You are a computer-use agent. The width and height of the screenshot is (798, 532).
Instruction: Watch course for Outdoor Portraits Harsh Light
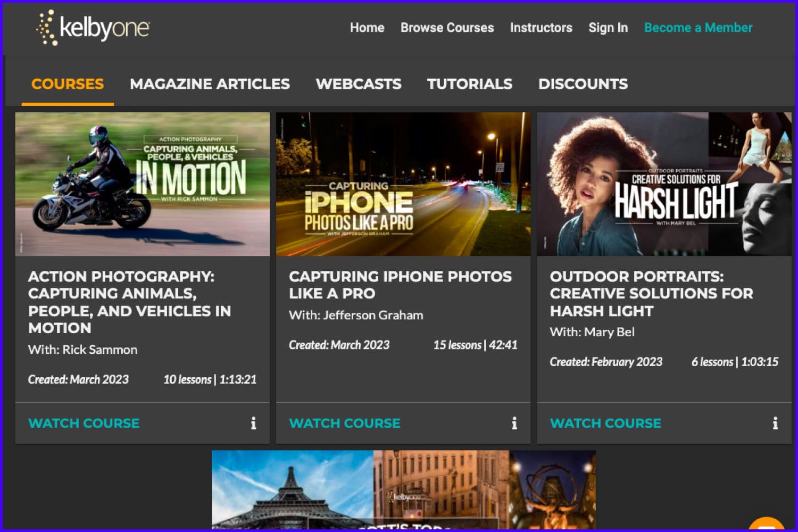606,423
